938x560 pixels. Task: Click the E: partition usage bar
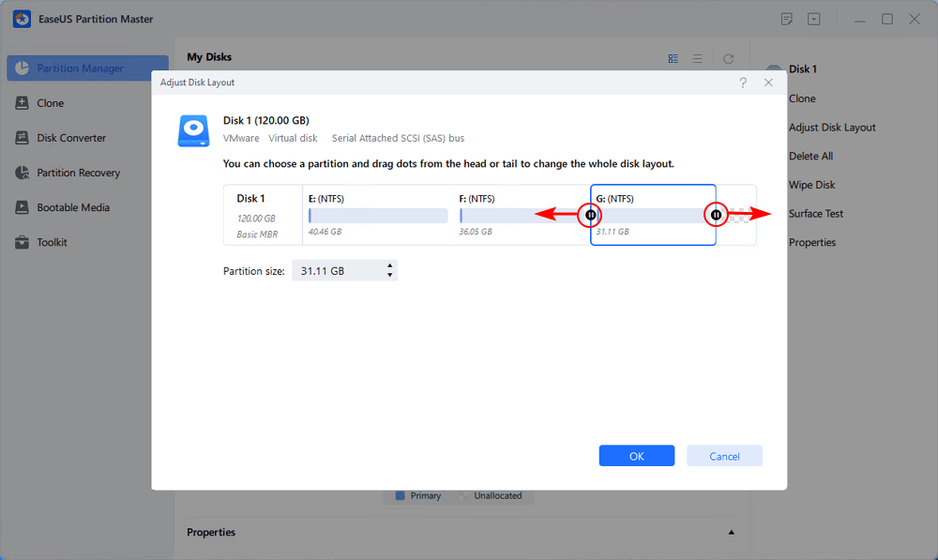click(378, 216)
